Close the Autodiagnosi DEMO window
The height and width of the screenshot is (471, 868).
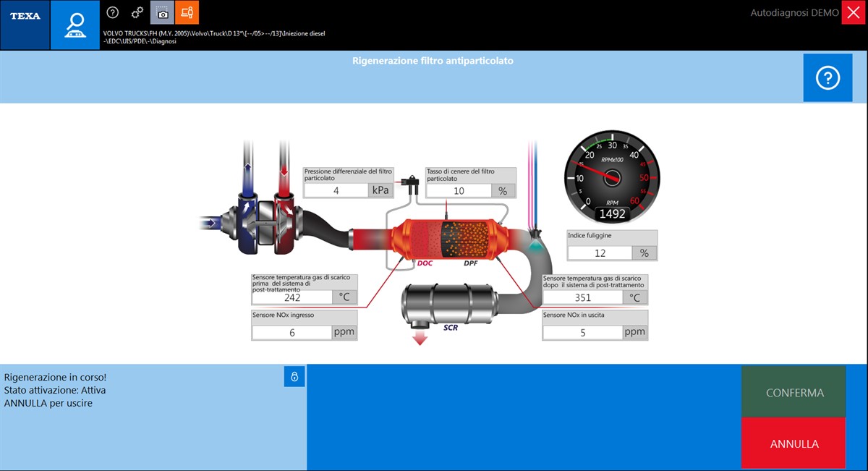click(x=854, y=12)
